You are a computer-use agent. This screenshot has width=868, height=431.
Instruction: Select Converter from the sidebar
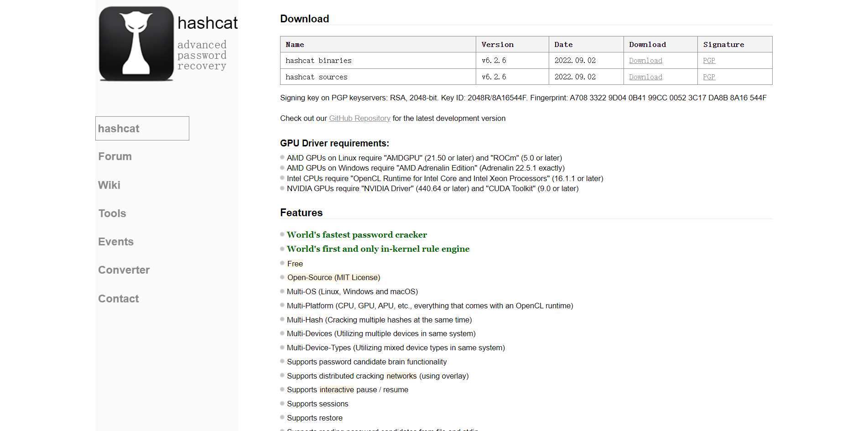coord(124,270)
